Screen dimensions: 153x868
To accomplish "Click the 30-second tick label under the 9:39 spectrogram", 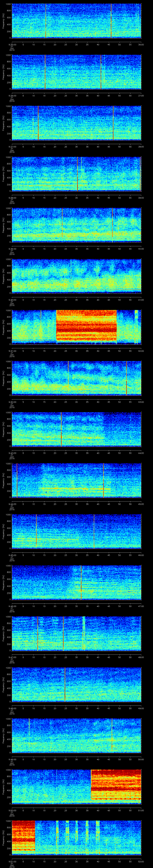I will [76, 249].
